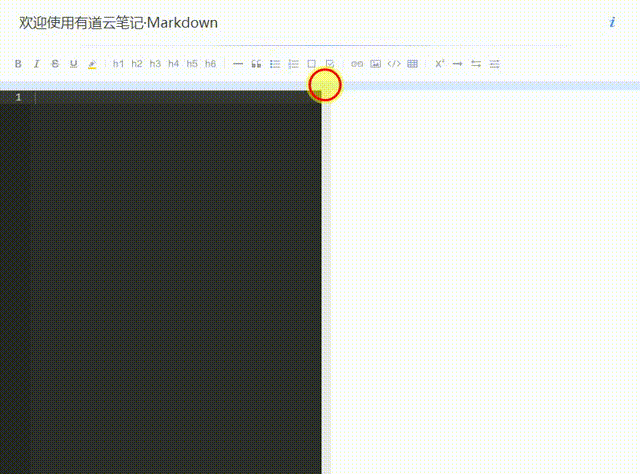Insert an unchecked todo checkbox

coord(311,64)
